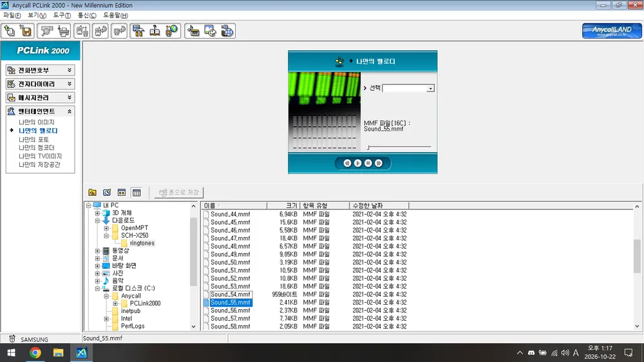This screenshot has width=644, height=362.
Task: Click the phone with curved arrow icon
Action: tap(100, 31)
